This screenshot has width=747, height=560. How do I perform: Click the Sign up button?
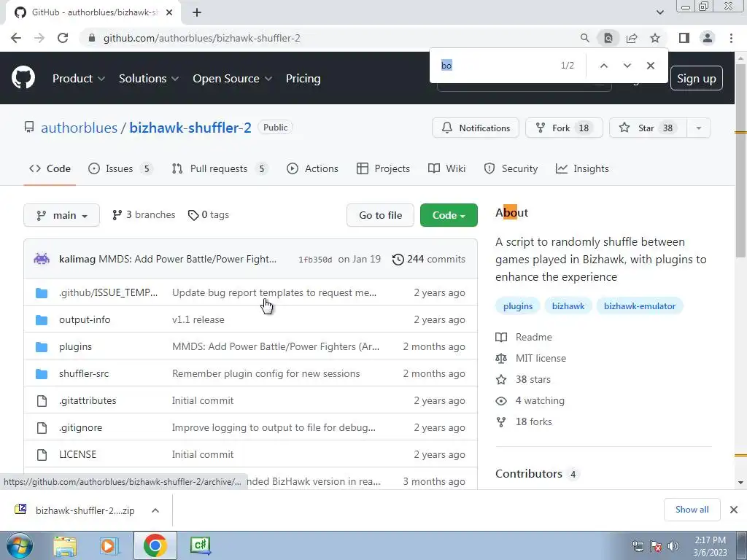(x=696, y=79)
